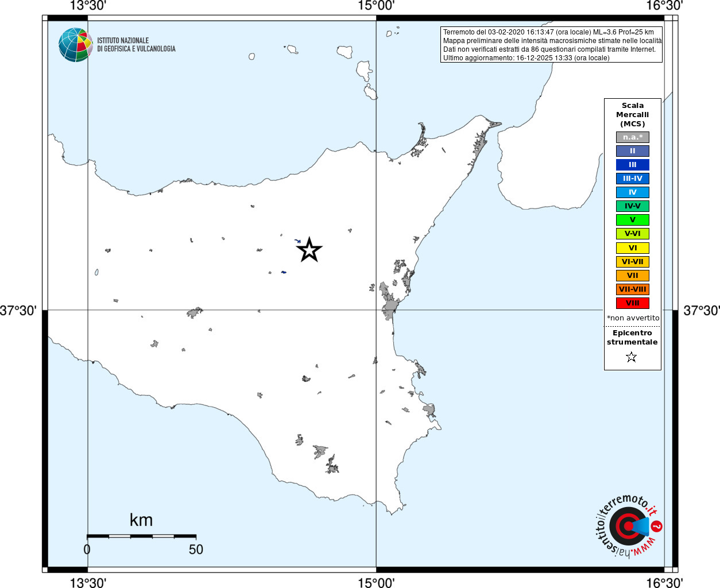Click the top 15°00' longitude label
The width and height of the screenshot is (720, 588).
point(376,6)
